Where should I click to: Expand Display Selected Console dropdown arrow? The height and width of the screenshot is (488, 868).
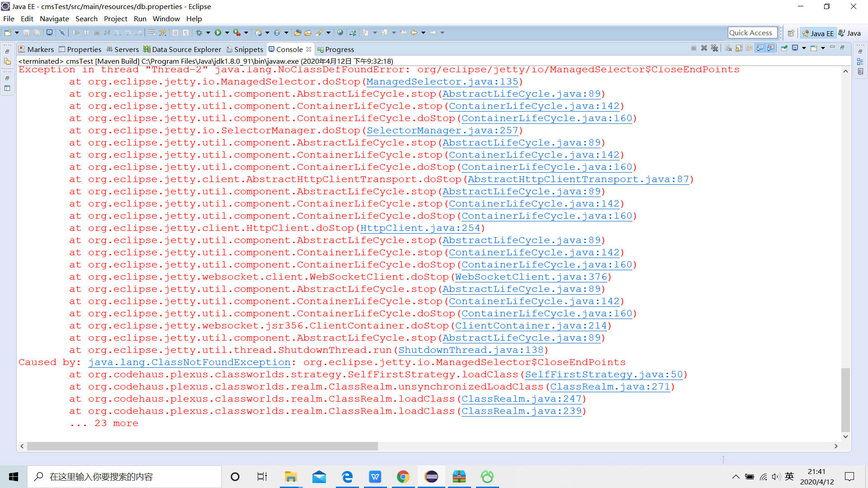(804, 48)
